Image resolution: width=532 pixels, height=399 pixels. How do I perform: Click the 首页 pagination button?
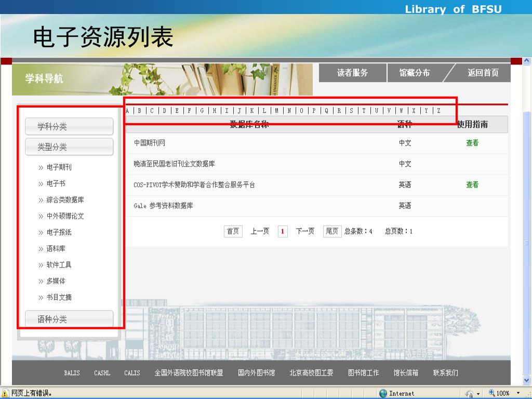[x=233, y=231]
